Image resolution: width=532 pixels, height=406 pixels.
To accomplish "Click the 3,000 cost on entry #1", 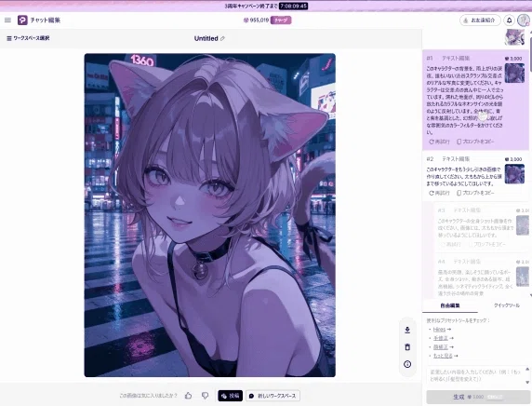I will (513, 59).
